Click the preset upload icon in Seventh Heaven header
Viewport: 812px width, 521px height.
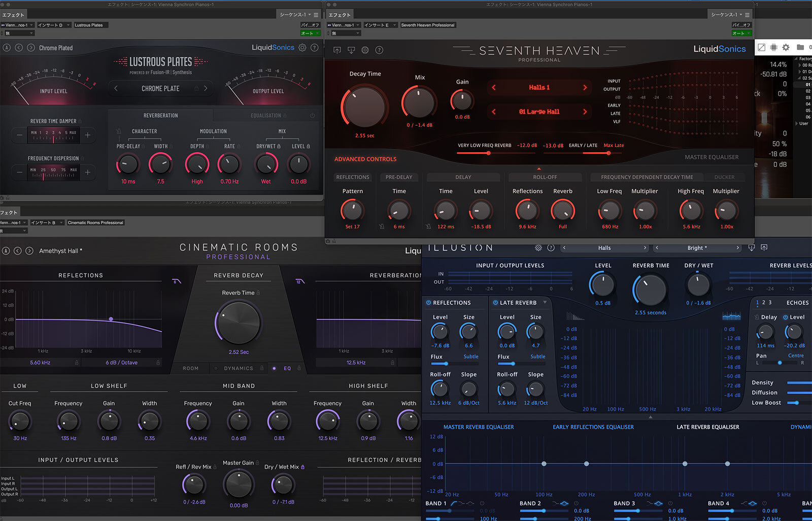pos(337,50)
